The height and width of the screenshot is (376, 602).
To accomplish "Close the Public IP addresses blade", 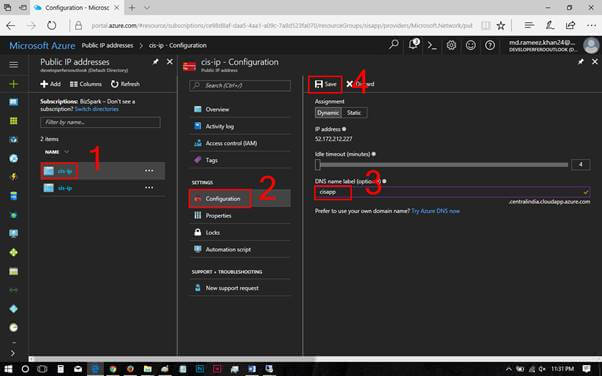I will click(x=170, y=61).
